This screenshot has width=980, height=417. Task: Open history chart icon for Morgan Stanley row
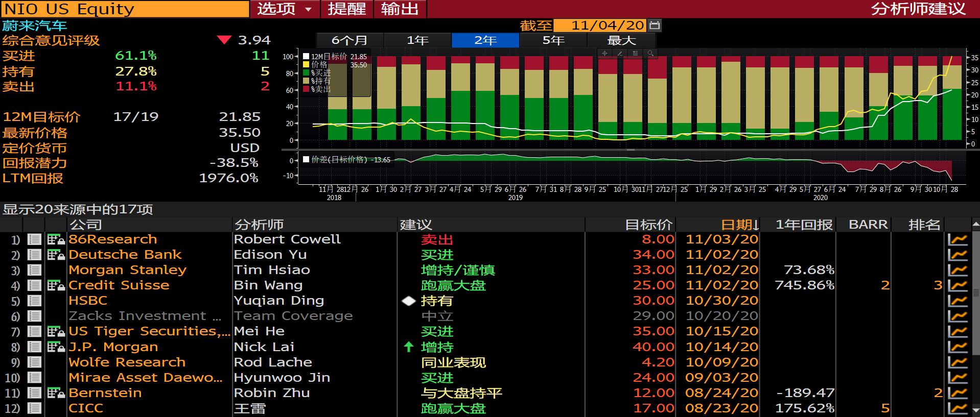pos(958,269)
